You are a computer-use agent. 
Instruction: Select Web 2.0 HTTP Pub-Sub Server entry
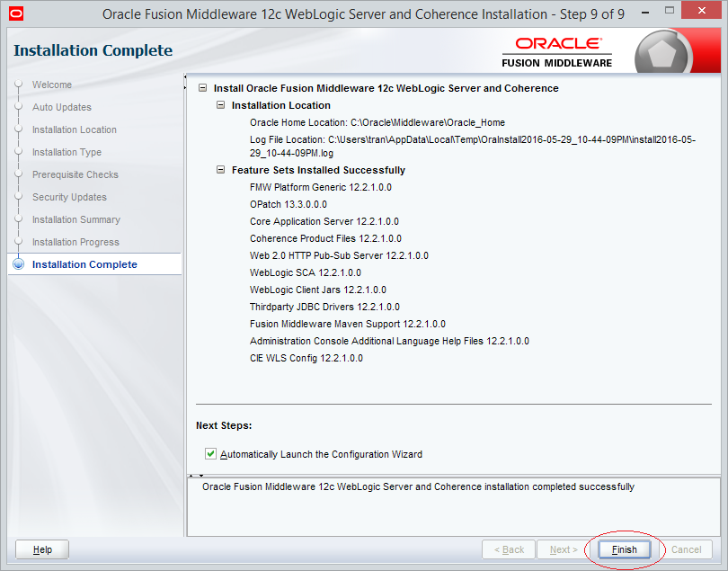[339, 255]
